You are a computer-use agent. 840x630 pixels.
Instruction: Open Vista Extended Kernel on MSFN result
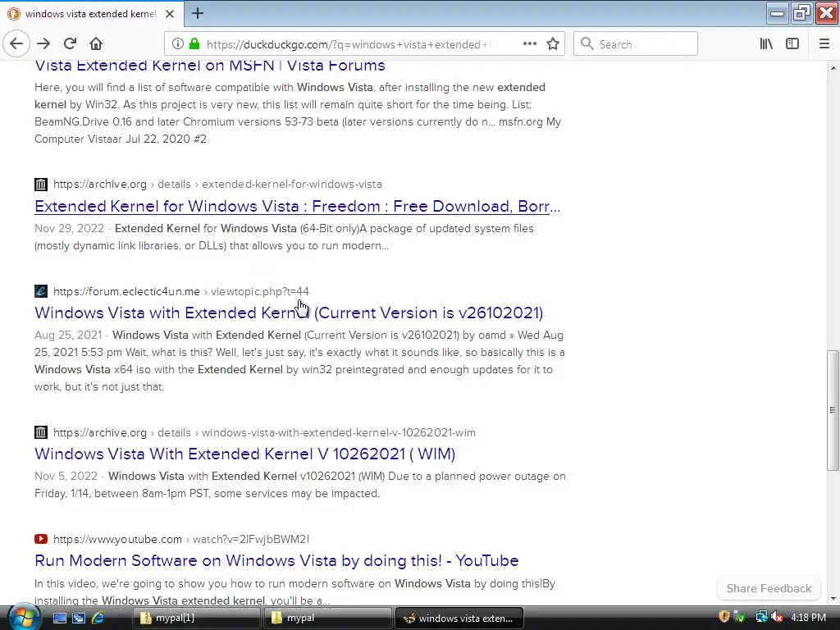pos(210,66)
